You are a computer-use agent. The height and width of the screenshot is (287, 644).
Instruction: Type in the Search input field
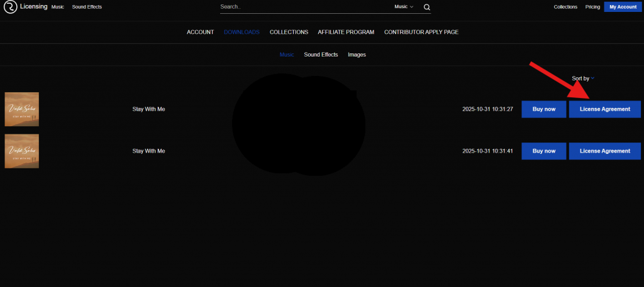(302, 7)
